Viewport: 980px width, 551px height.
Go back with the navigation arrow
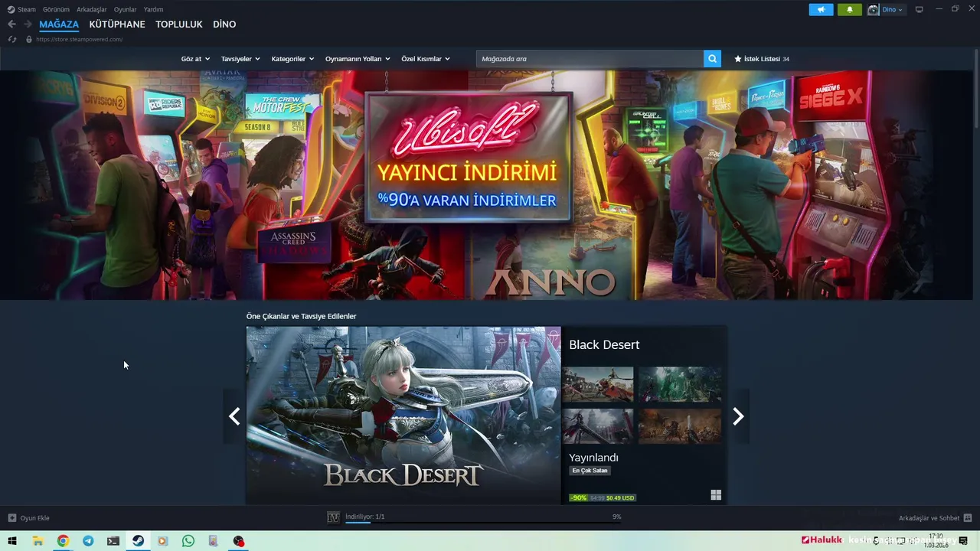pos(11,24)
